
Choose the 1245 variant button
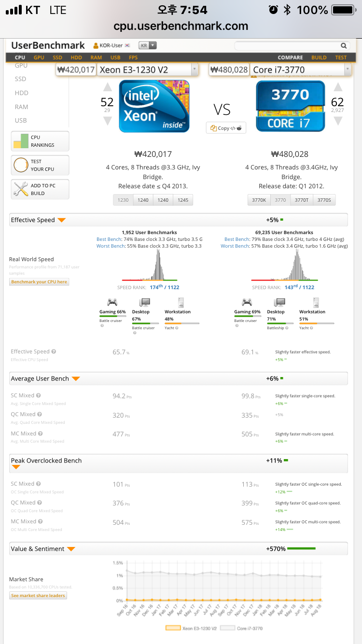(x=183, y=200)
